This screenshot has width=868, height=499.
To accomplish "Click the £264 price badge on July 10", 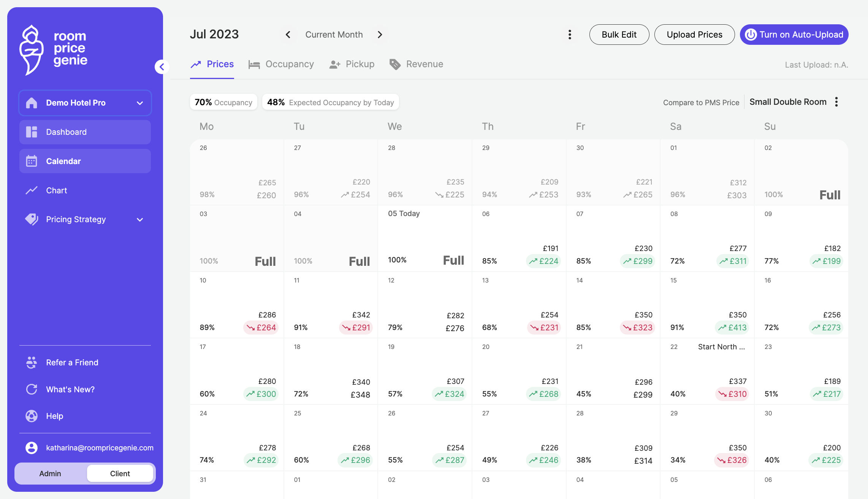I will pos(261,327).
